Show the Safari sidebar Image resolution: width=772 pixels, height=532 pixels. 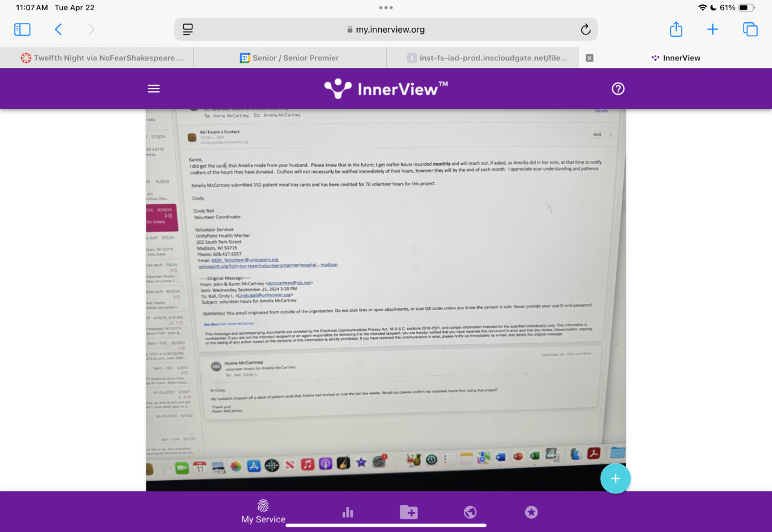point(22,29)
